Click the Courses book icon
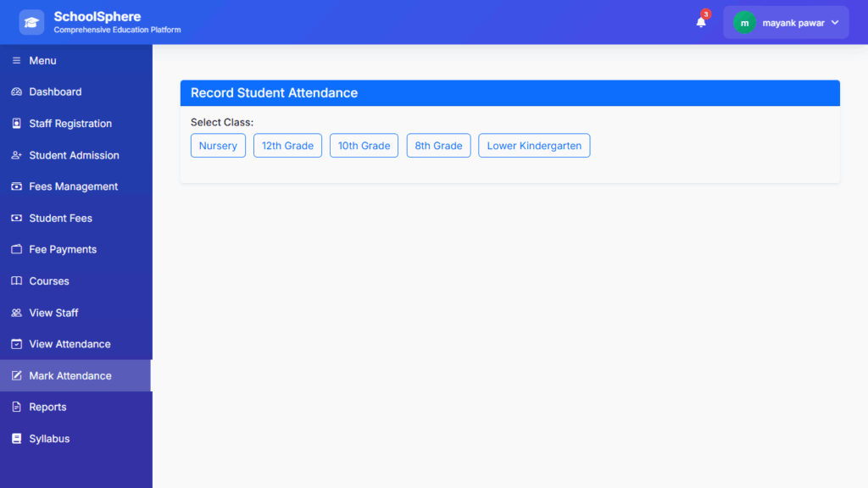Image resolution: width=868 pixels, height=488 pixels. click(x=16, y=281)
